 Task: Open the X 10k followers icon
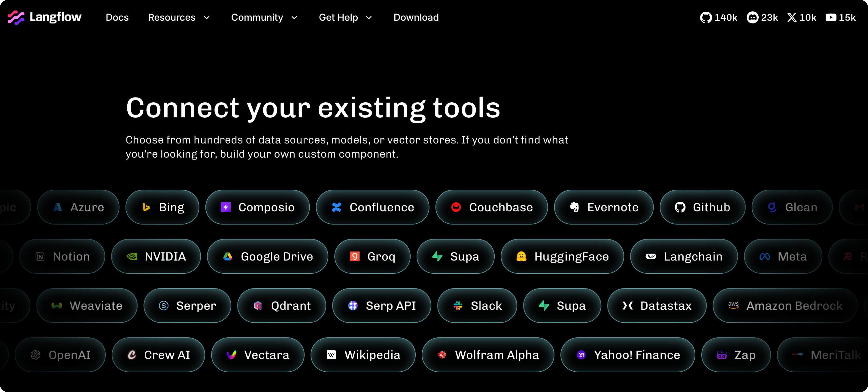coord(791,17)
